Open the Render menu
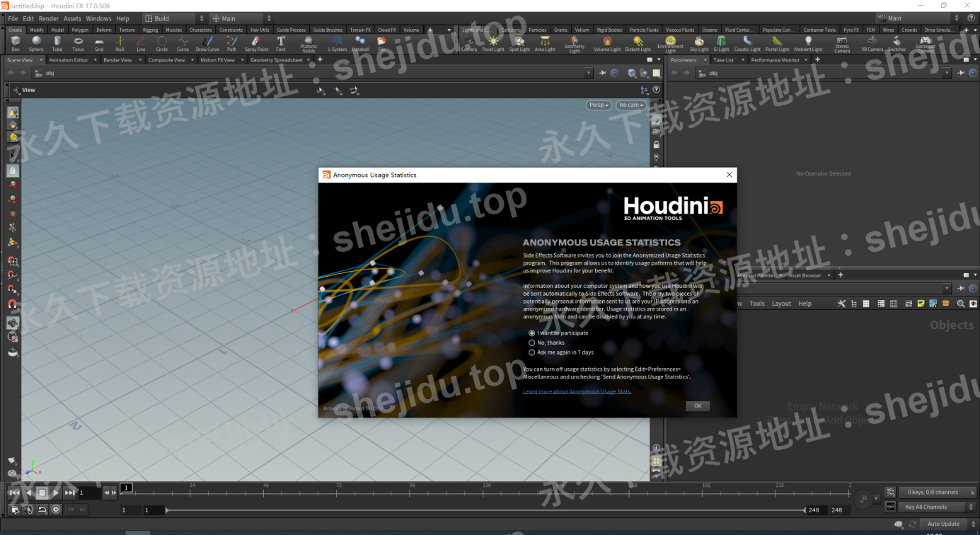 point(49,18)
